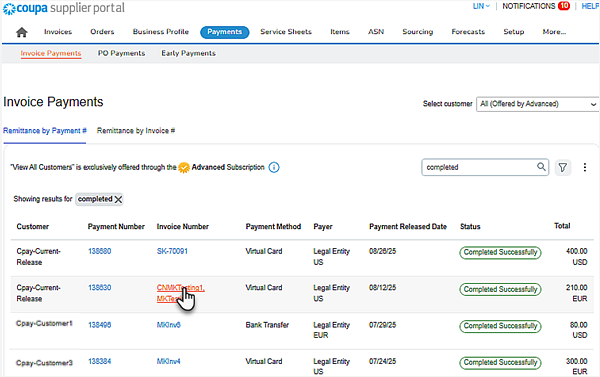
Task: Open the Forecasts menu
Action: pyautogui.click(x=468, y=32)
